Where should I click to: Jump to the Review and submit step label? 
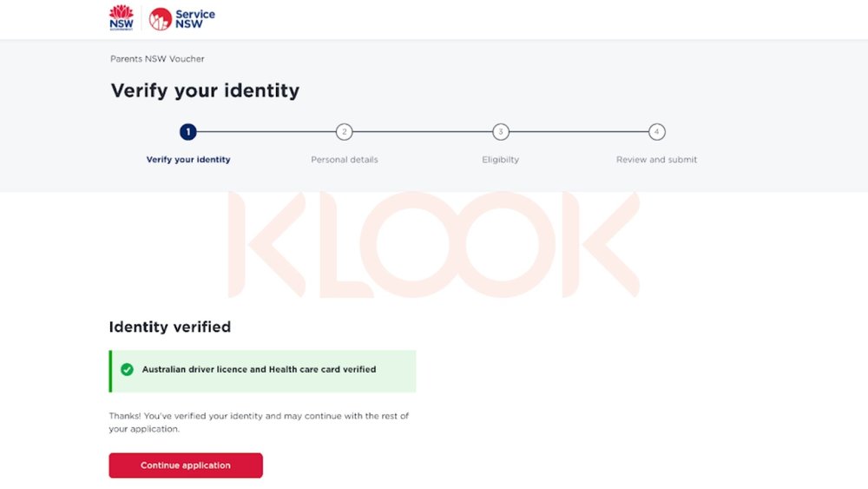tap(657, 160)
